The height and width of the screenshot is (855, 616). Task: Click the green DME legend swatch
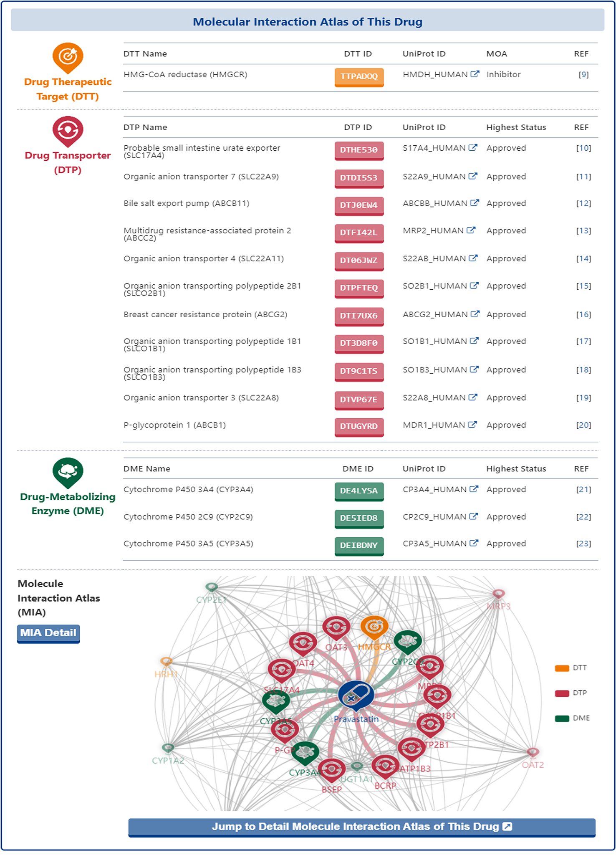coord(562,718)
